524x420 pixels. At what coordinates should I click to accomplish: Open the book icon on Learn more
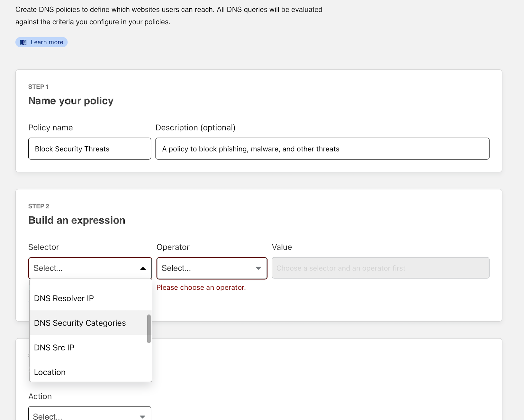pyautogui.click(x=23, y=42)
